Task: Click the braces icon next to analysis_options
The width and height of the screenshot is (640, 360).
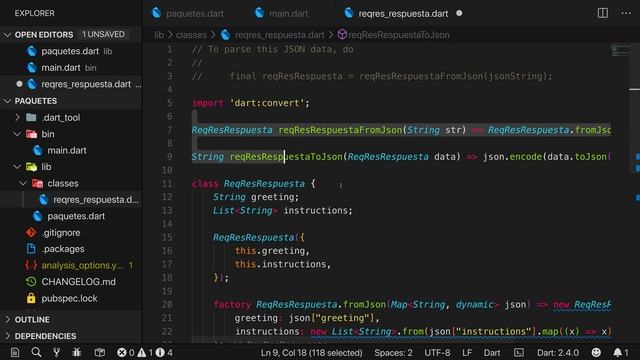Action: coord(31,265)
